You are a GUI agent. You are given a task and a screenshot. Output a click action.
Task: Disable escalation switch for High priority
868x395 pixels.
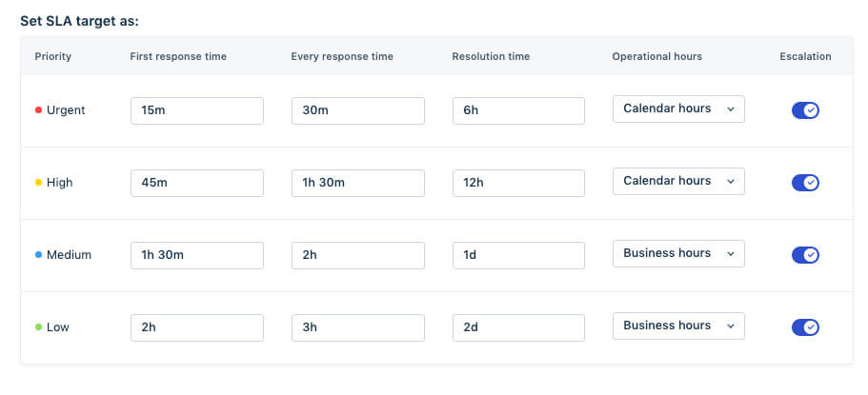tap(805, 183)
